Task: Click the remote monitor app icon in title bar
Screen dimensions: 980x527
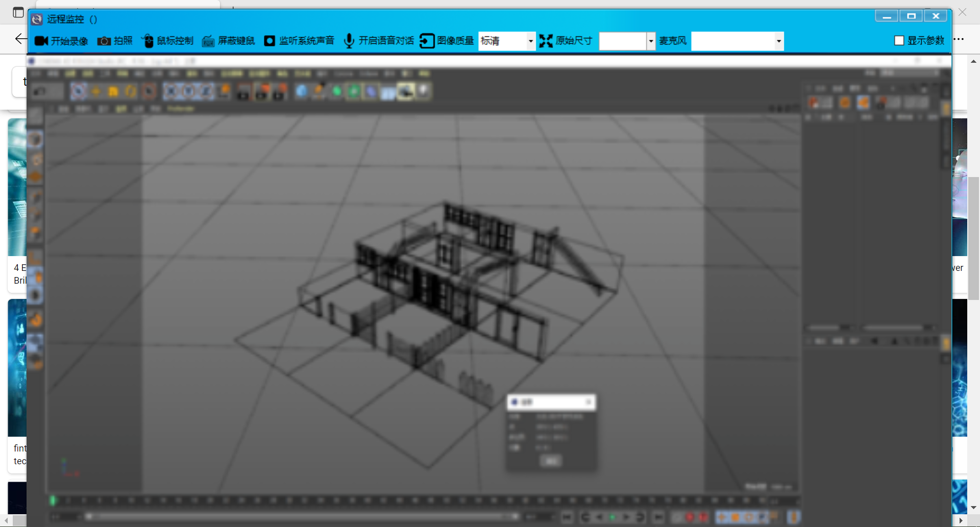Action: coord(37,19)
